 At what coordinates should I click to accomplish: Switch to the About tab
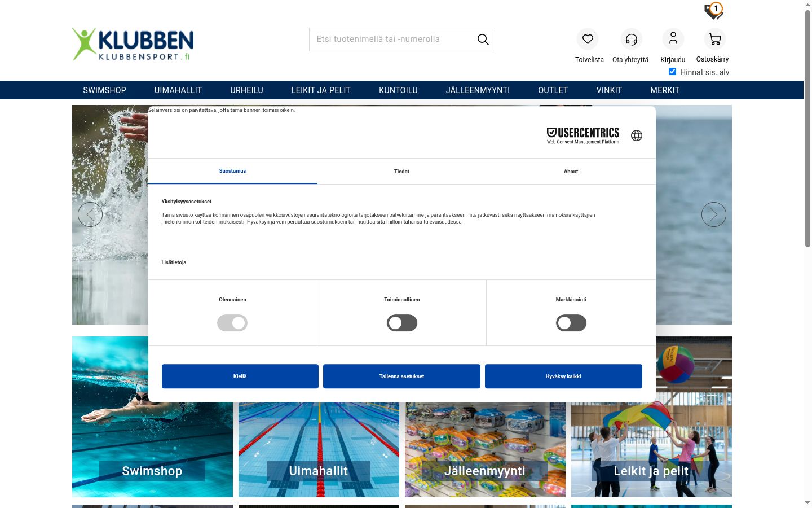click(x=571, y=171)
